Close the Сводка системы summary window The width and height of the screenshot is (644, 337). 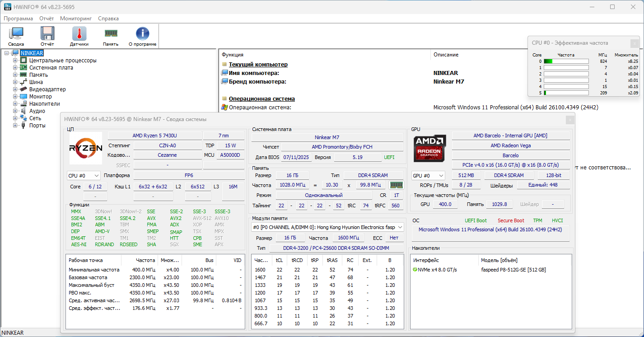point(570,120)
